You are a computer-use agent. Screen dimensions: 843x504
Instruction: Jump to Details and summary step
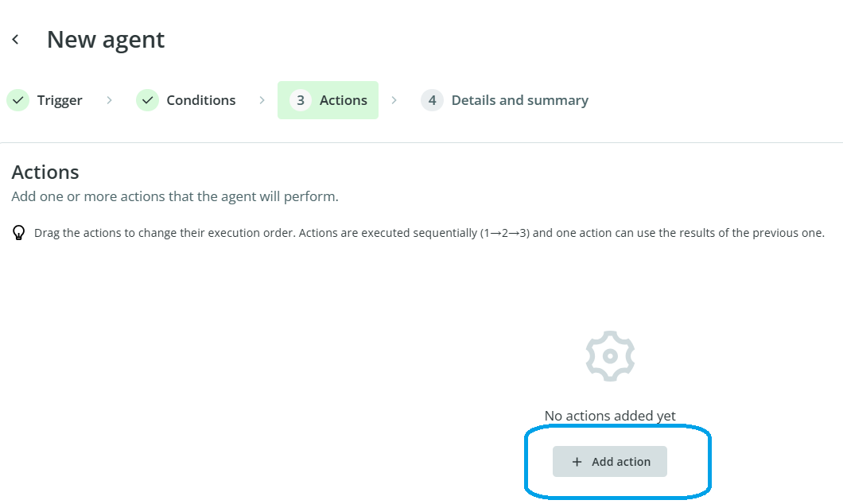click(519, 100)
